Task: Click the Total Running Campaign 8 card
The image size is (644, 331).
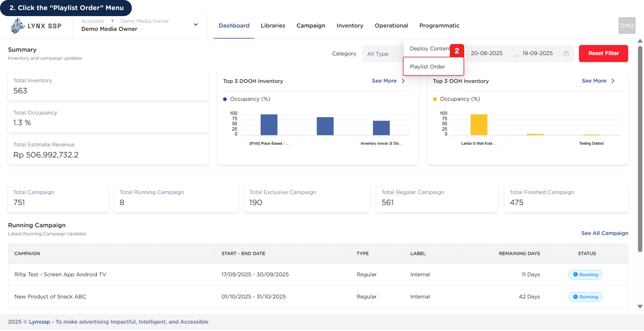Action: 176,198
